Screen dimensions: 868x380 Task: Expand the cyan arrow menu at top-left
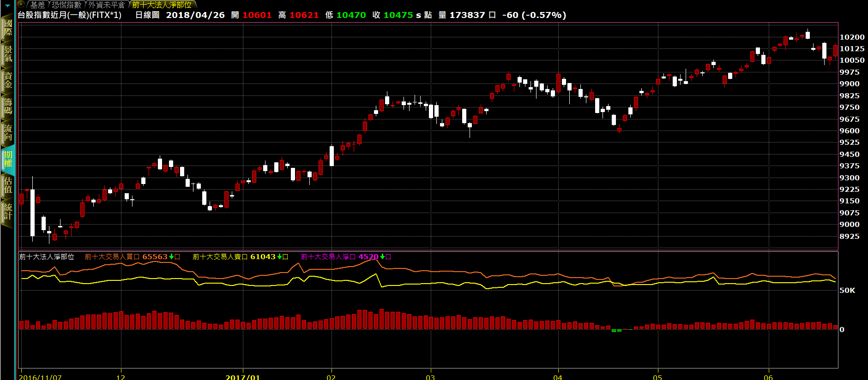coord(8,6)
